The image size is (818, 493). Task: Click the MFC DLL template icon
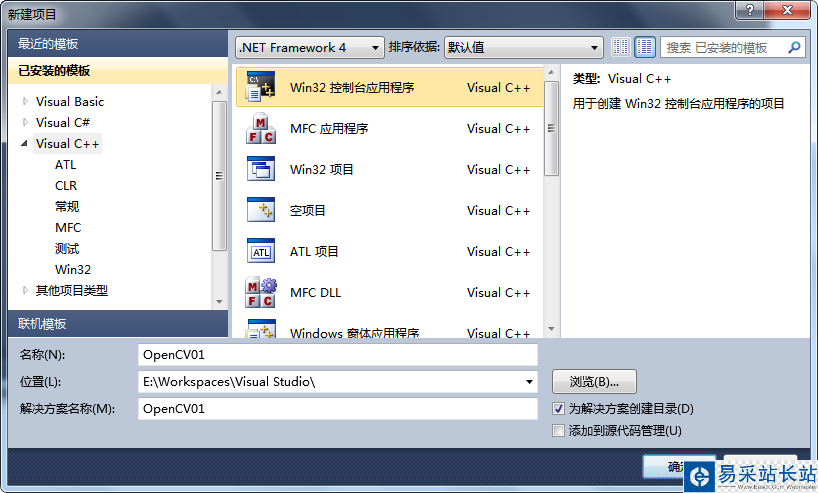[260, 292]
